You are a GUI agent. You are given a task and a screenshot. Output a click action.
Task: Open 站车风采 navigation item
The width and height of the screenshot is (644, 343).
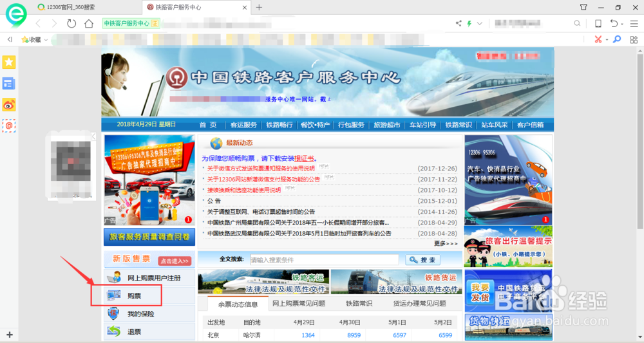click(495, 125)
